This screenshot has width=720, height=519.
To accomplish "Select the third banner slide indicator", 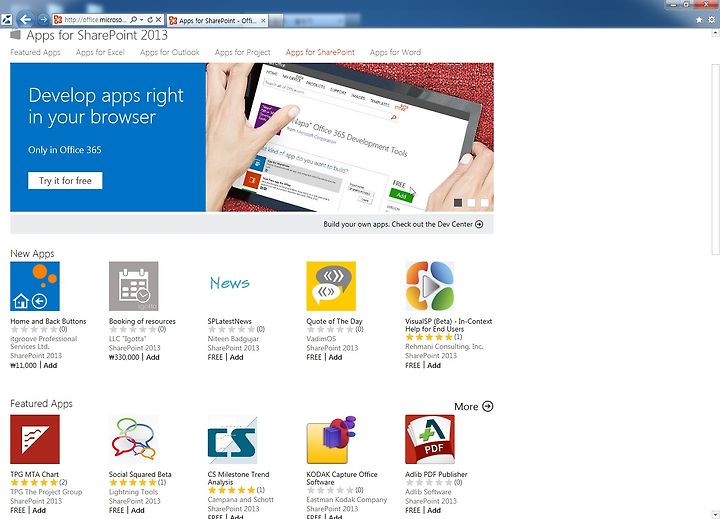I will pyautogui.click(x=484, y=202).
